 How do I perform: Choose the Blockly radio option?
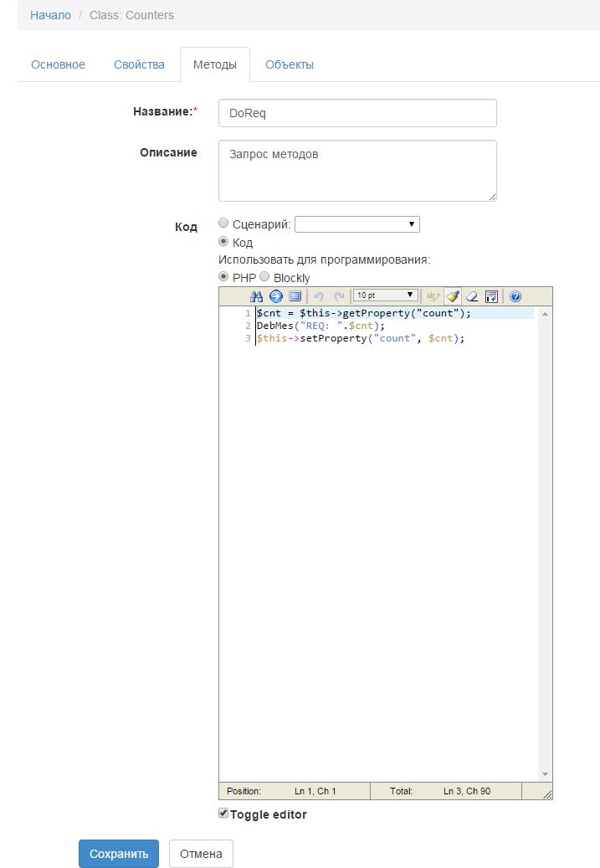tap(264, 276)
